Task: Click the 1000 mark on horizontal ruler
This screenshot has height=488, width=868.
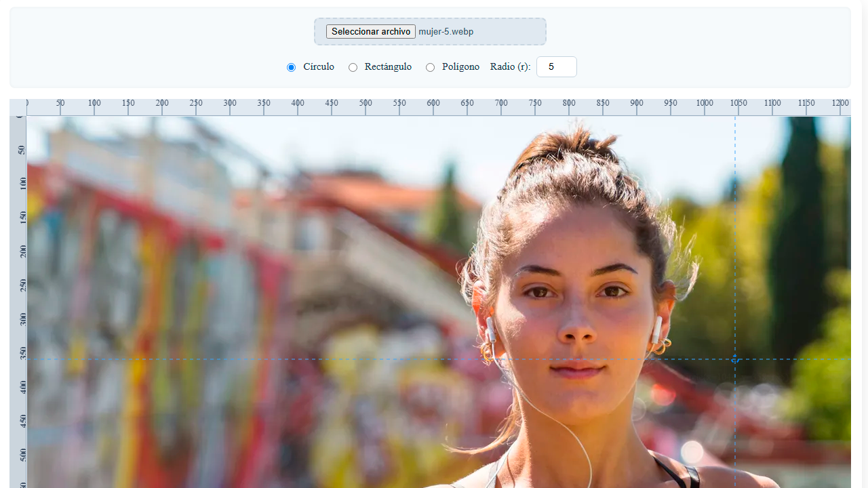Action: point(705,104)
